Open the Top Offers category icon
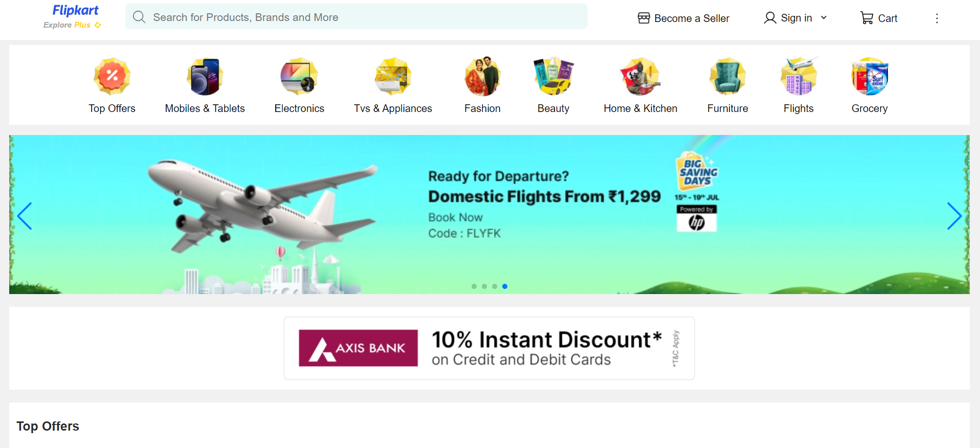The width and height of the screenshot is (980, 448). pos(112,76)
